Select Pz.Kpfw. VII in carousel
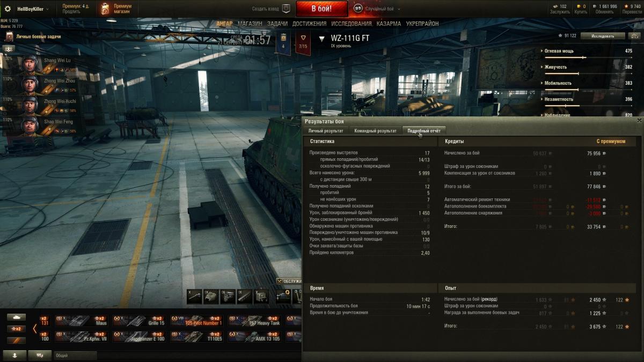 pyautogui.click(x=81, y=337)
